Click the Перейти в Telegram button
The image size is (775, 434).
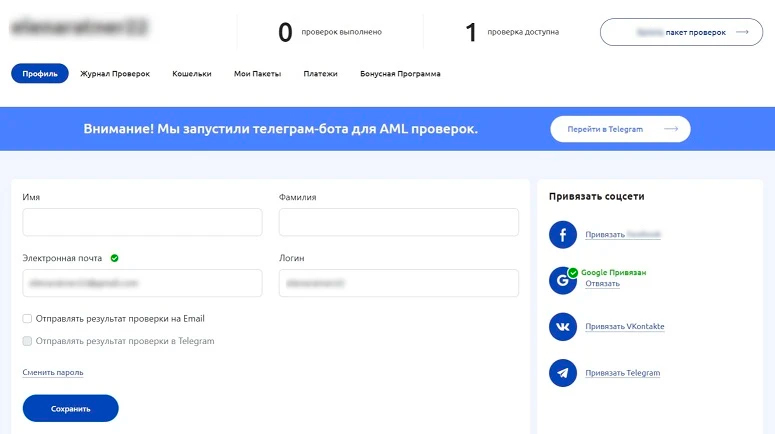[x=620, y=129]
